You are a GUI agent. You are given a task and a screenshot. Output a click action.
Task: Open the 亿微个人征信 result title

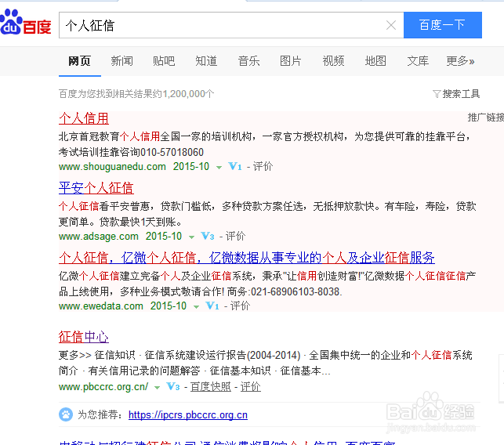pos(247,258)
